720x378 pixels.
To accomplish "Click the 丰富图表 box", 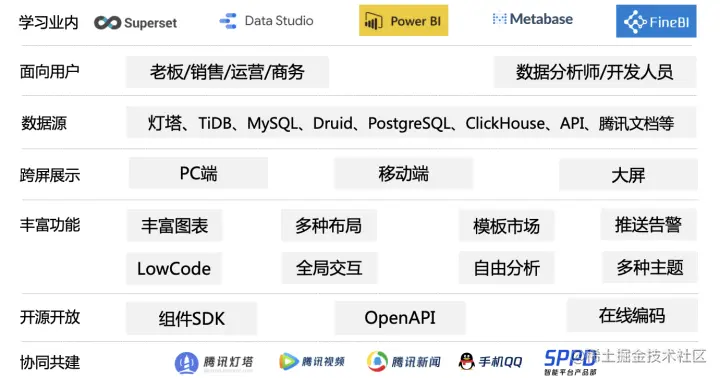I will (x=174, y=226).
